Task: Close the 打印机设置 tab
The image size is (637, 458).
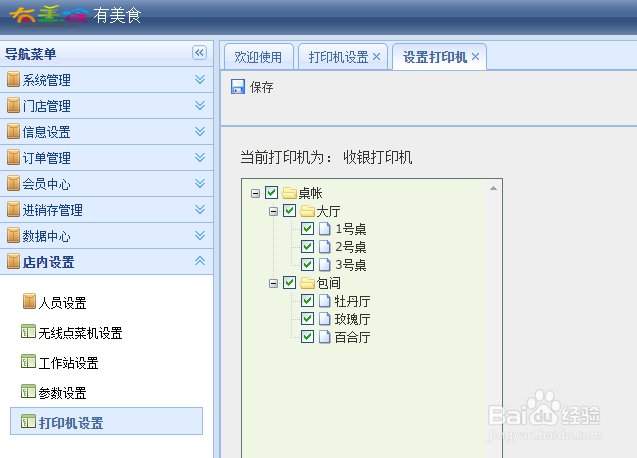Action: coord(376,56)
